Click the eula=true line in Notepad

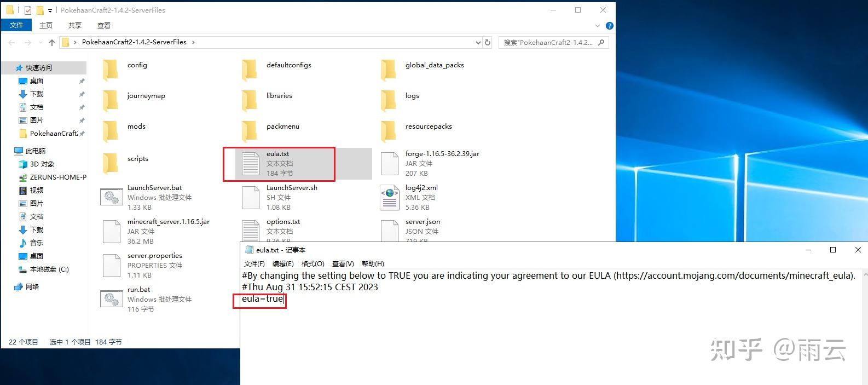pyautogui.click(x=263, y=299)
